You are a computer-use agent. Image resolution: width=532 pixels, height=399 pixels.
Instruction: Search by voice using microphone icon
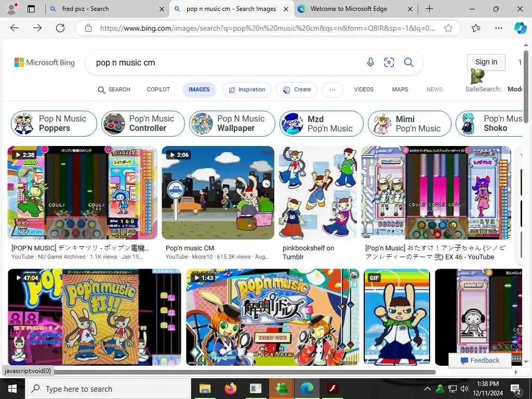pyautogui.click(x=370, y=62)
